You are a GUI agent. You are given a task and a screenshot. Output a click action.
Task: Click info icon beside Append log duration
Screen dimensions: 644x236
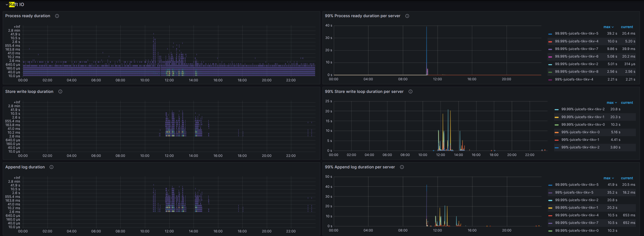(51, 167)
